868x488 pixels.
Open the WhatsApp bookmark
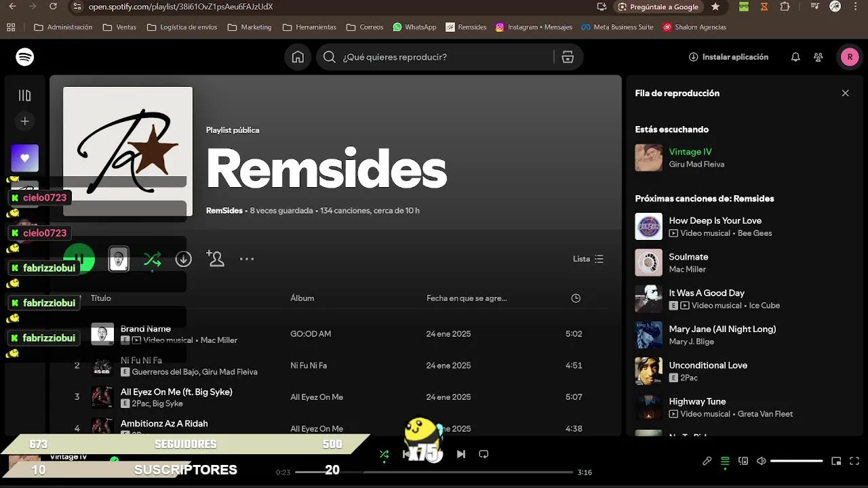pos(414,27)
